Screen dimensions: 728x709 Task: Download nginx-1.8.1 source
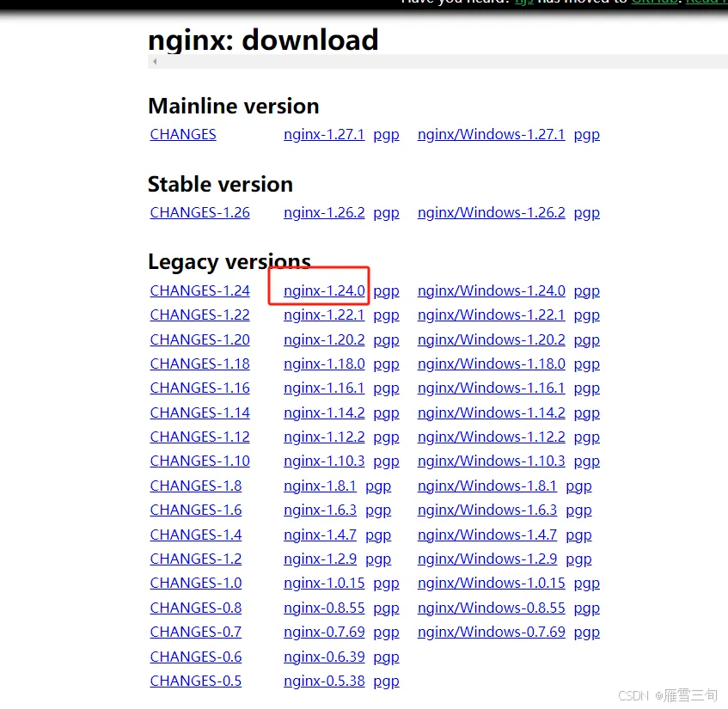pyautogui.click(x=320, y=486)
